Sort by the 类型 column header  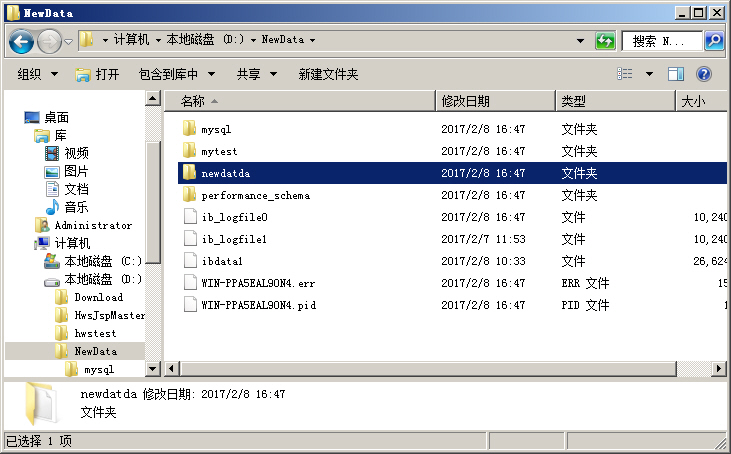615,101
